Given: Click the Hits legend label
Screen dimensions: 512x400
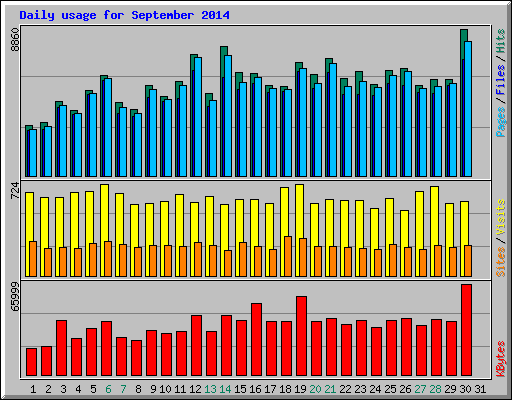Looking at the screenshot, I should (501, 41).
